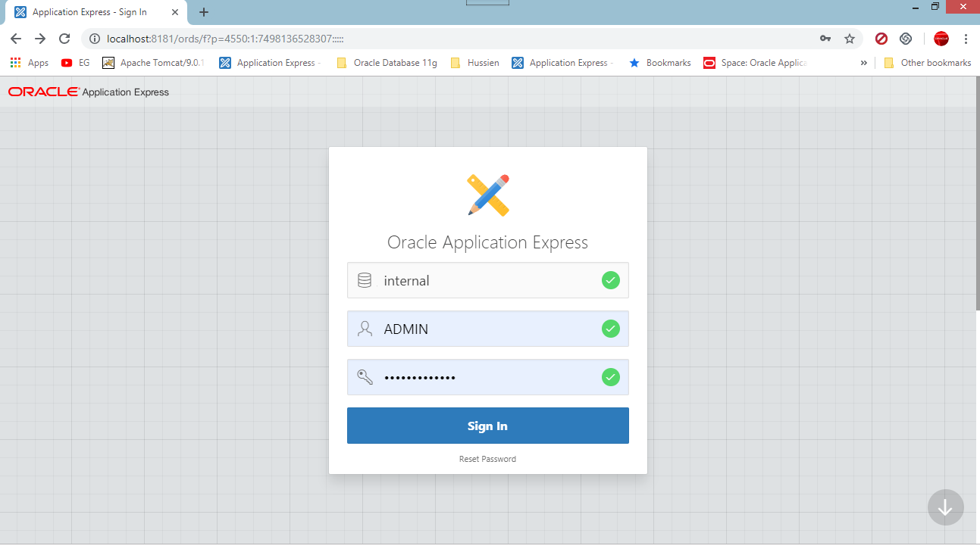This screenshot has width=980, height=549.
Task: Click the green checkmark on the workspace field
Action: (611, 280)
